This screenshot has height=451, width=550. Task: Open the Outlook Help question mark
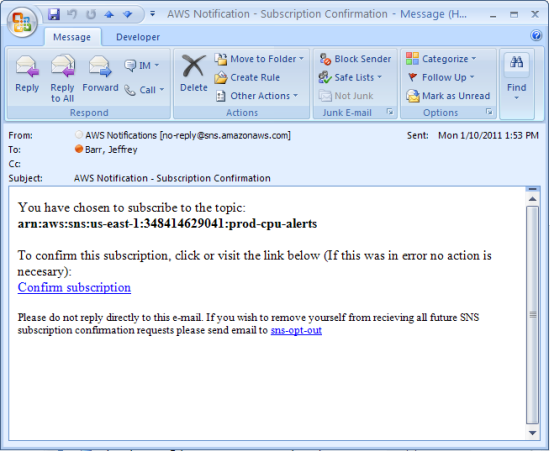point(536,35)
